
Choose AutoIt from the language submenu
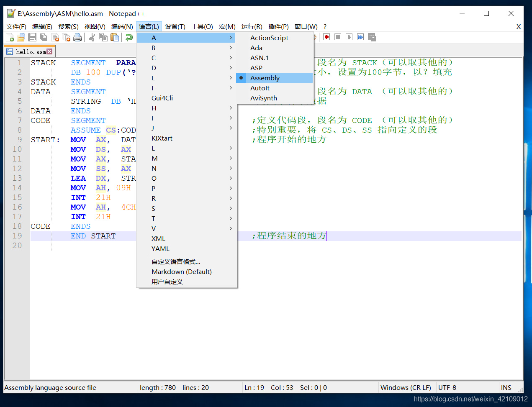point(274,88)
